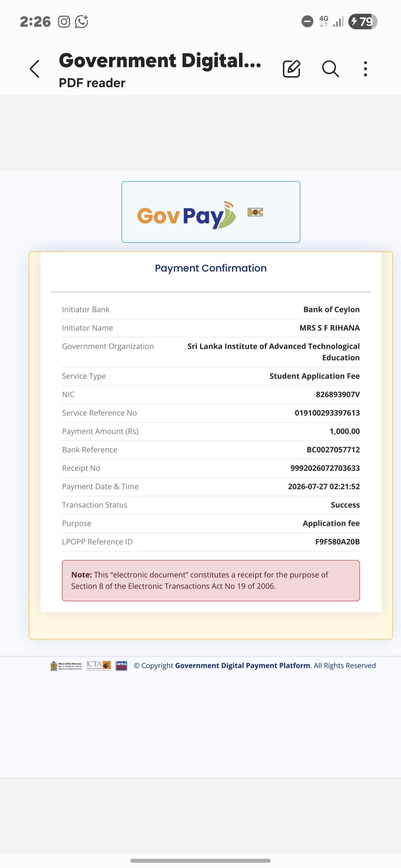Tap the LankaPay logo in footer

(x=121, y=665)
